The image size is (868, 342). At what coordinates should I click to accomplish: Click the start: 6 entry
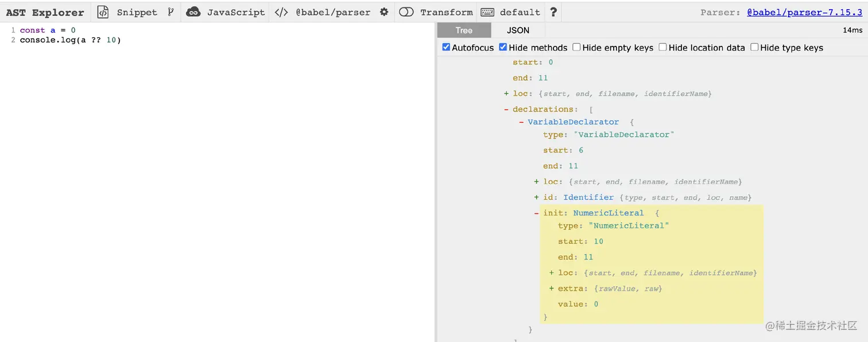(563, 150)
